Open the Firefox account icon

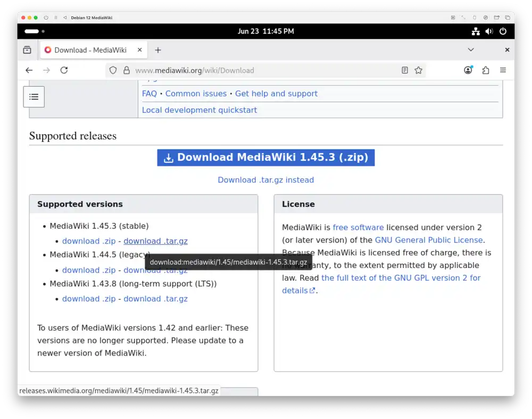click(468, 70)
